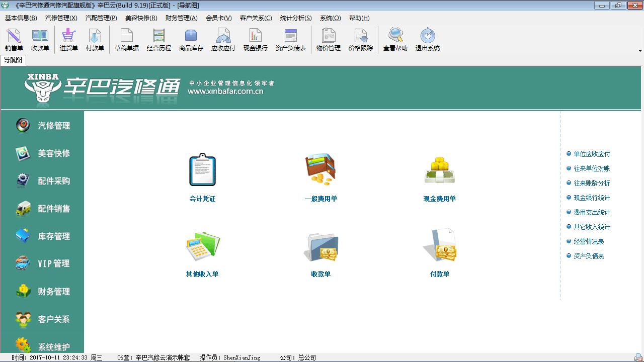
Task: Open 经营历程 from the toolbar
Action: 159,40
